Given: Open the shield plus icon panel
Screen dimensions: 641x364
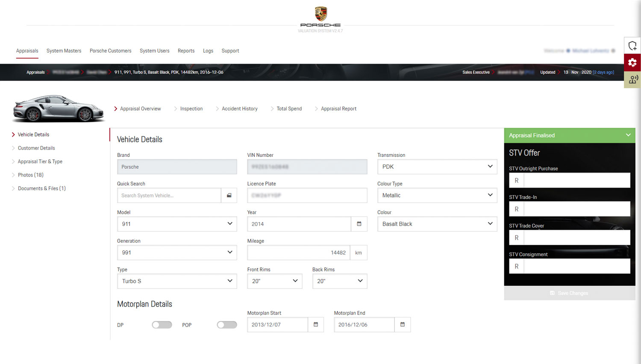Looking at the screenshot, I should [x=632, y=46].
